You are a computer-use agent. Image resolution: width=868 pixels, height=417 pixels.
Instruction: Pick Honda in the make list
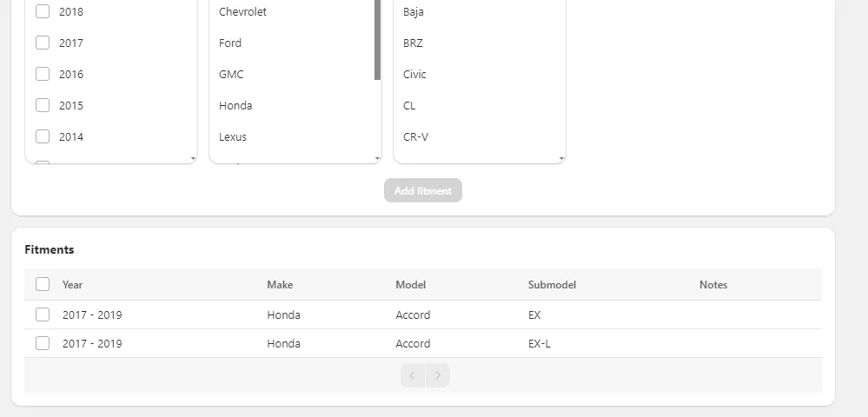click(235, 105)
